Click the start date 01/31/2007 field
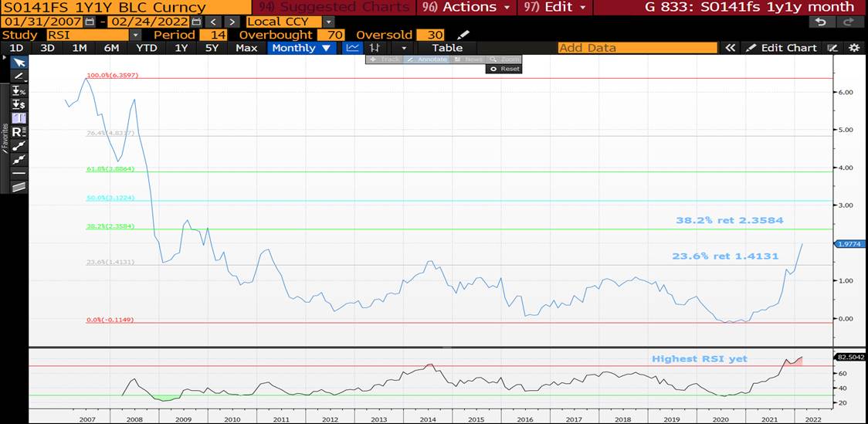 42,22
